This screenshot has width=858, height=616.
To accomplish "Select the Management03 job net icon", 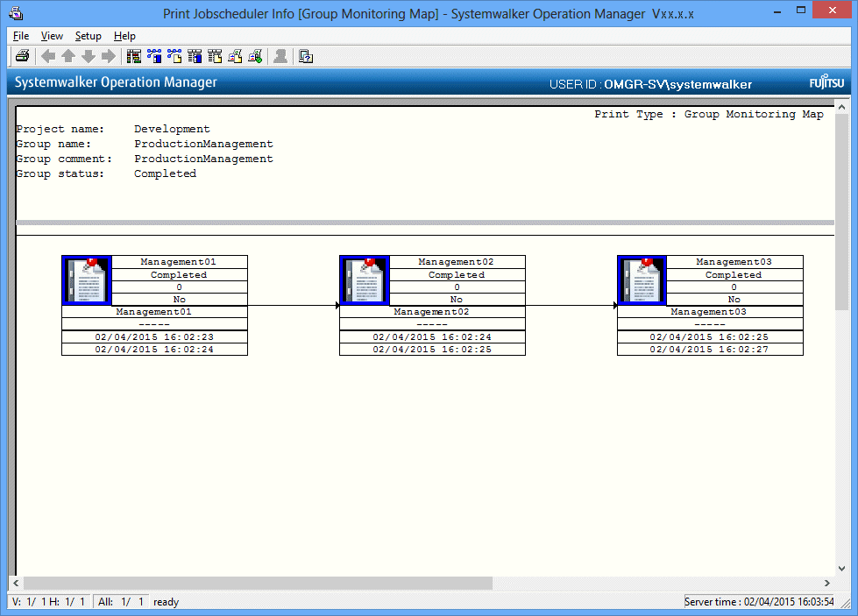I will 642,280.
